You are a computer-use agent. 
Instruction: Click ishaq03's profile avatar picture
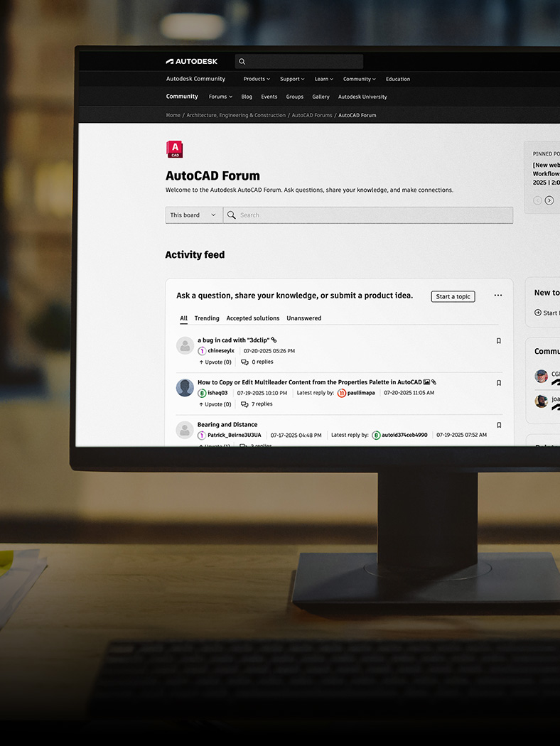click(x=185, y=388)
